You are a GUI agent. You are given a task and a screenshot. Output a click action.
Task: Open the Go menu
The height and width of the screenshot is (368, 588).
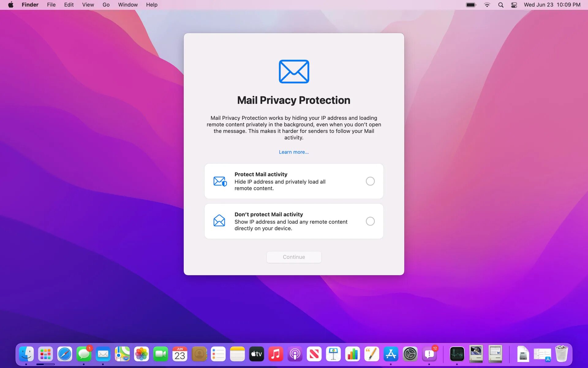pyautogui.click(x=106, y=5)
